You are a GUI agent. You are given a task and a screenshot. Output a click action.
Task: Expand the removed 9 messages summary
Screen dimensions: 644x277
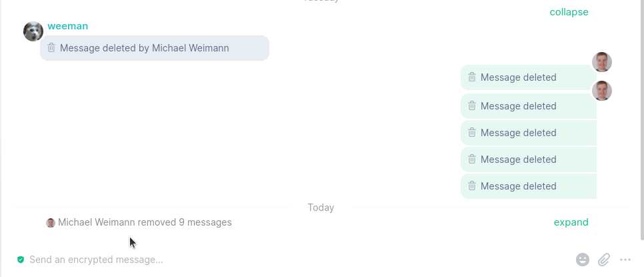pyautogui.click(x=571, y=222)
